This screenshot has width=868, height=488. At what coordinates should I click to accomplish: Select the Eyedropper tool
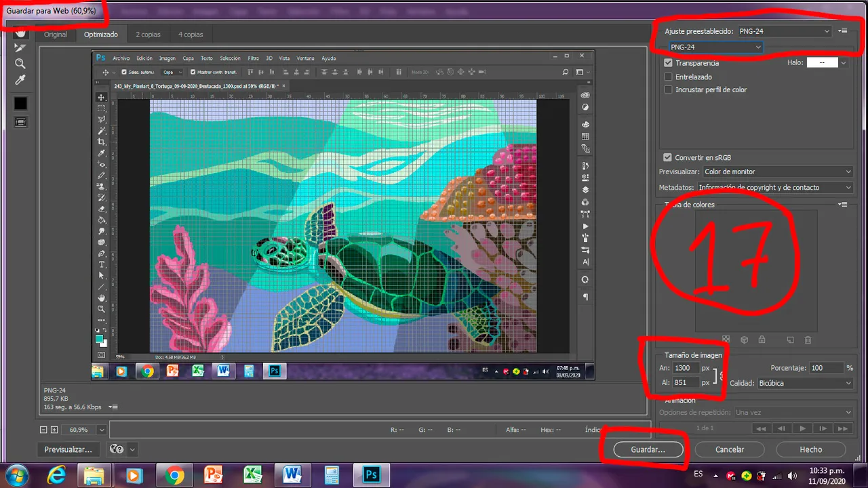tap(20, 80)
